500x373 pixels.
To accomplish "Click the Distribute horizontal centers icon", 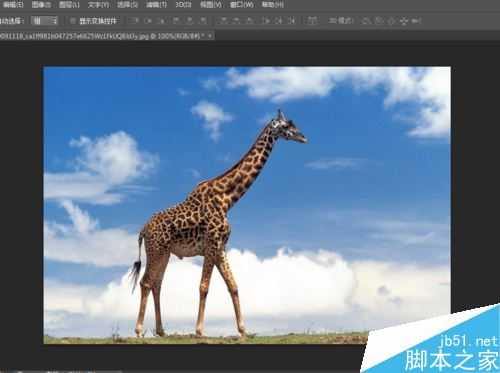I will [279, 21].
